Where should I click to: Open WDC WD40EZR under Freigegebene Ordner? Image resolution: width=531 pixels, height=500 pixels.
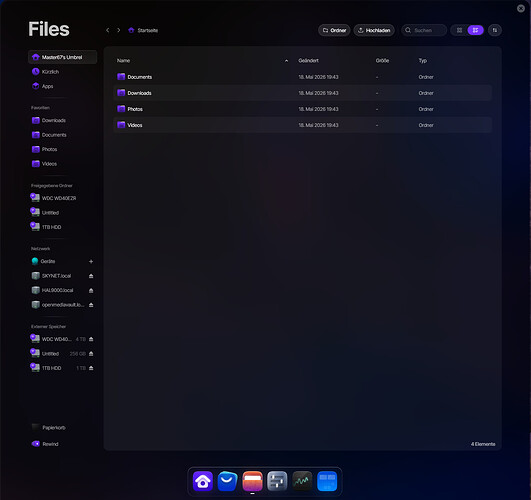coord(62,198)
